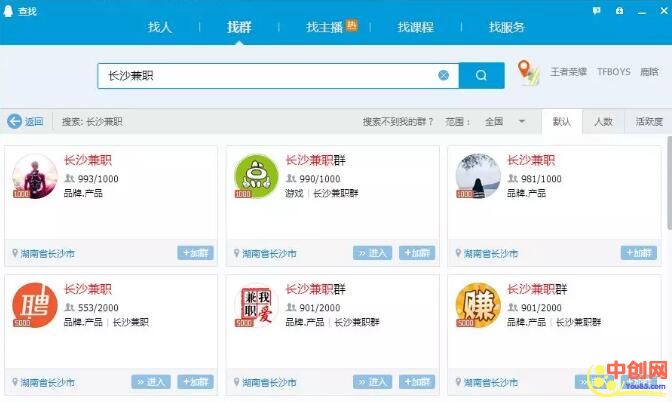
Task: Click the 搜索不到我的群？ link
Action: 398,121
